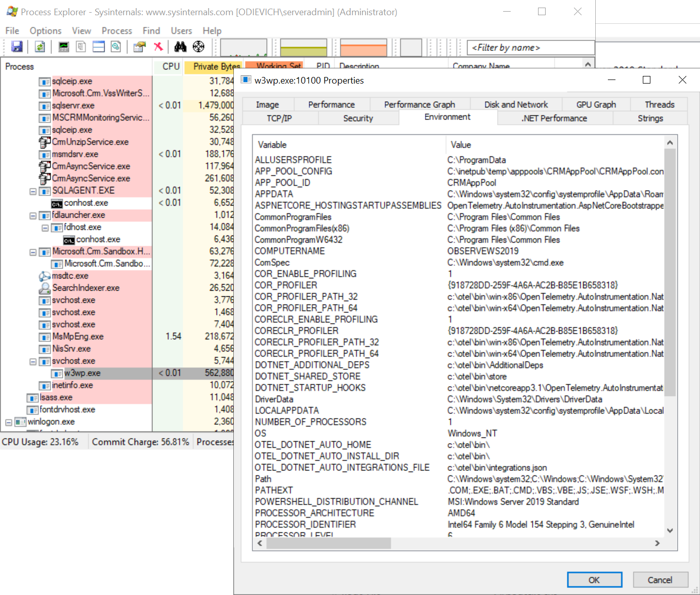The width and height of the screenshot is (700, 595).
Task: Collapse the fdlauncher.exe process branch
Action: [32, 215]
